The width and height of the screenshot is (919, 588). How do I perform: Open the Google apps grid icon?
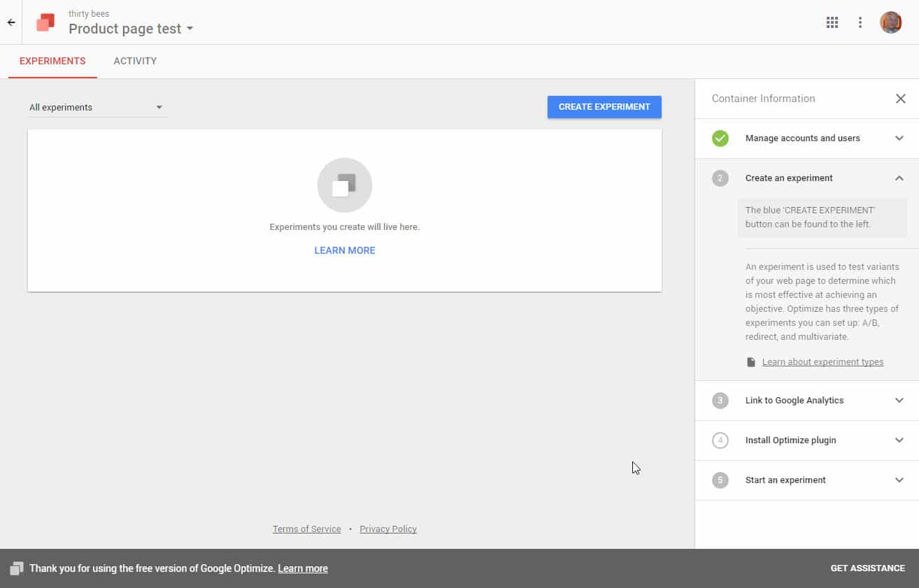tap(832, 22)
